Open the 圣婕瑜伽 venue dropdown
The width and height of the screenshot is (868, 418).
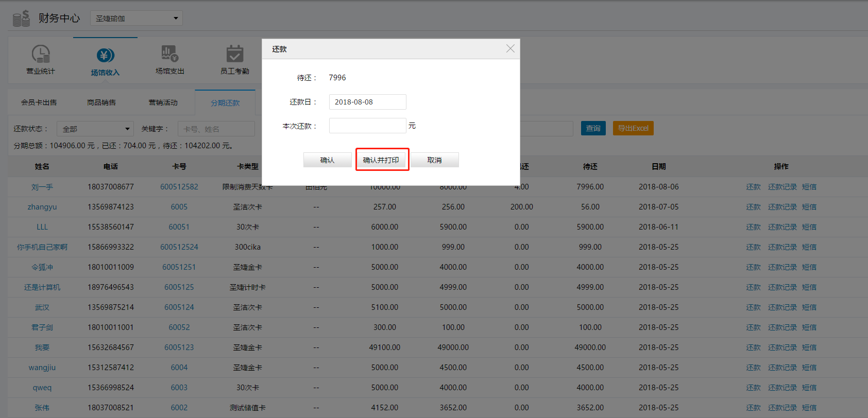[137, 18]
